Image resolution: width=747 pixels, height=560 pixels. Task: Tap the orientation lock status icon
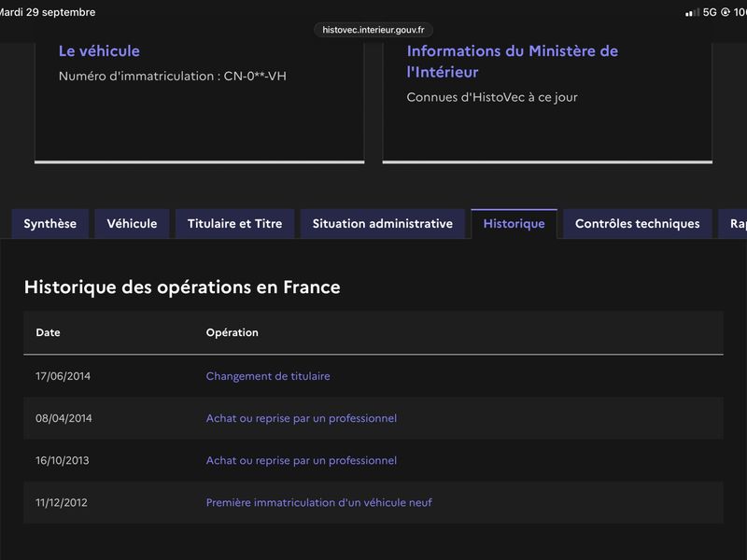tap(726, 12)
